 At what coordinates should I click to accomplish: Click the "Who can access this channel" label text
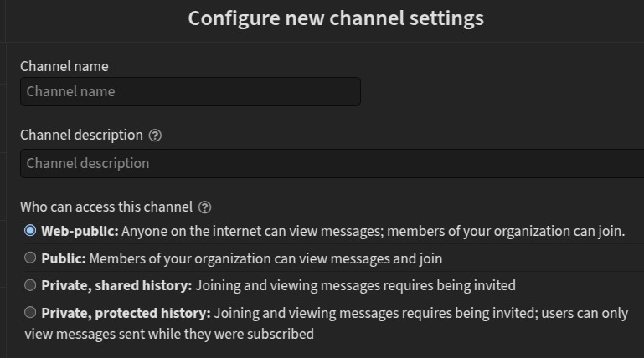[x=106, y=207]
